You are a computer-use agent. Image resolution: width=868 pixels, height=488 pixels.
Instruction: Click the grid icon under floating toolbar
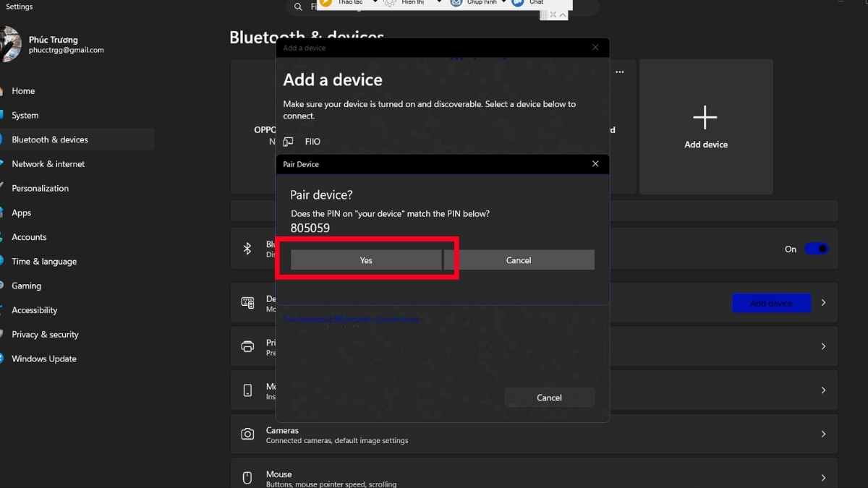click(x=544, y=14)
